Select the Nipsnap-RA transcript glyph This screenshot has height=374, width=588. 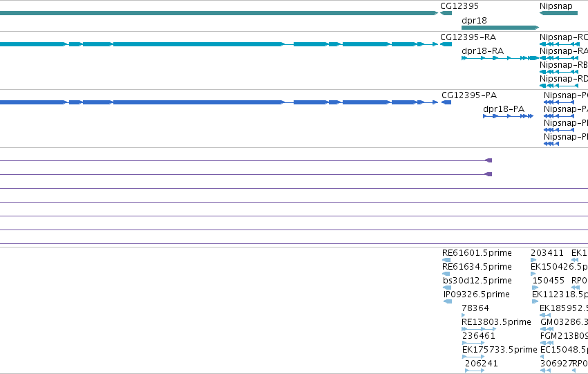[x=559, y=58]
